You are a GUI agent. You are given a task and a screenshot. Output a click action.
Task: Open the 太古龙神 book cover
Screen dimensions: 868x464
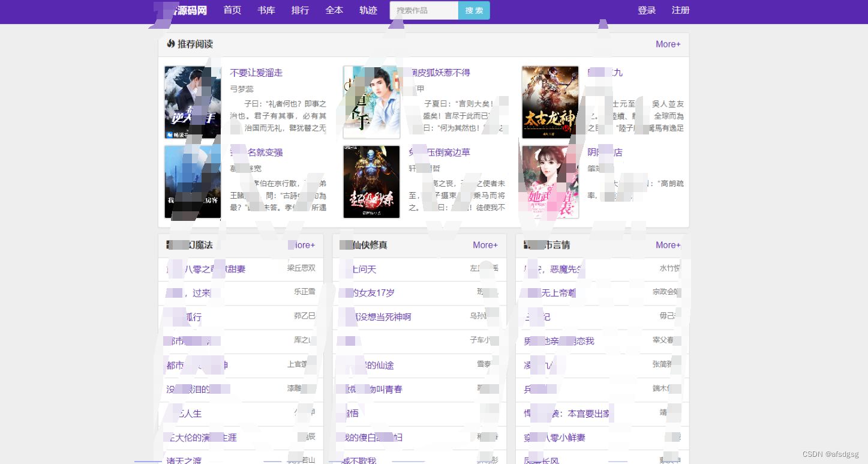pyautogui.click(x=549, y=102)
